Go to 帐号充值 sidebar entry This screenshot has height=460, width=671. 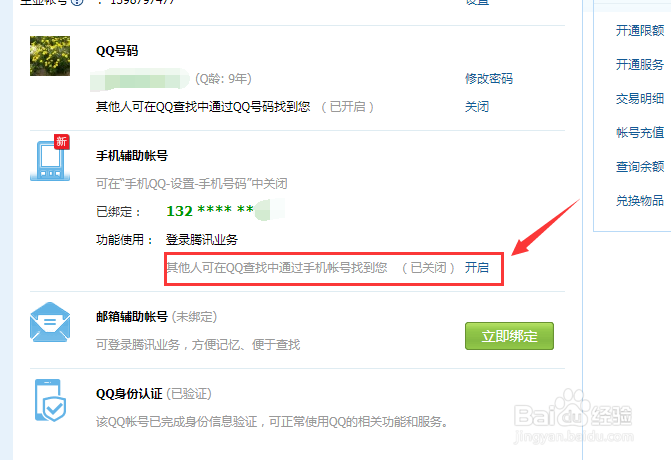[x=640, y=133]
